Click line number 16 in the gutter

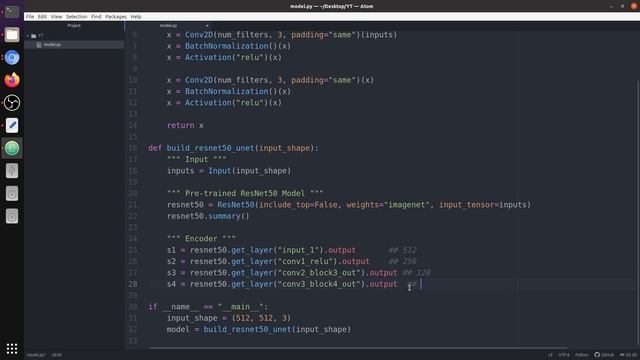[133, 148]
